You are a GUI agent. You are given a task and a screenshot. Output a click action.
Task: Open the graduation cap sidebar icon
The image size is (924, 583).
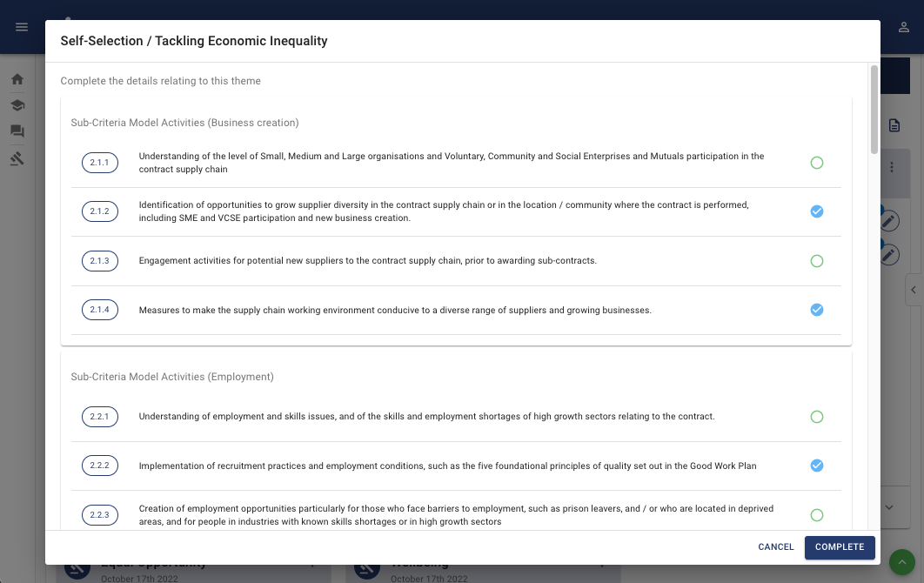point(17,105)
